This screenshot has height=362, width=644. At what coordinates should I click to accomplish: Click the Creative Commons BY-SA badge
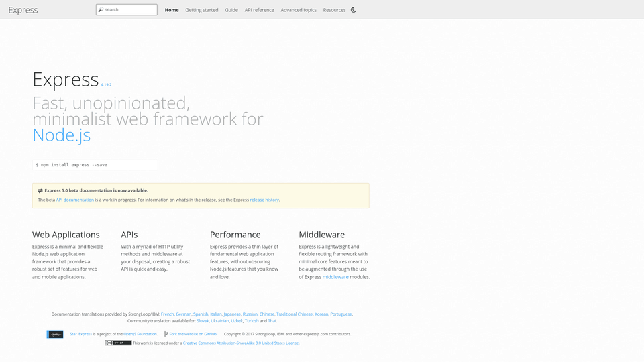[118, 343]
